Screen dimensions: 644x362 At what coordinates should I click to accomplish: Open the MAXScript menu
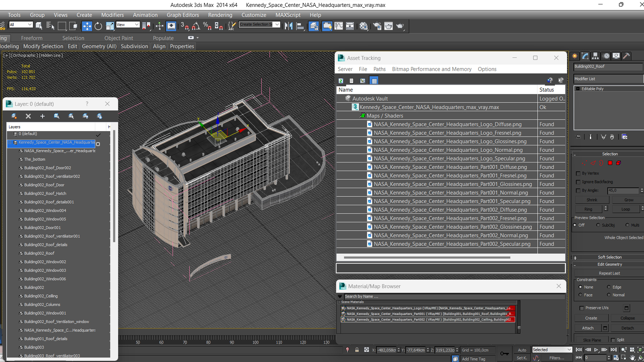(288, 15)
